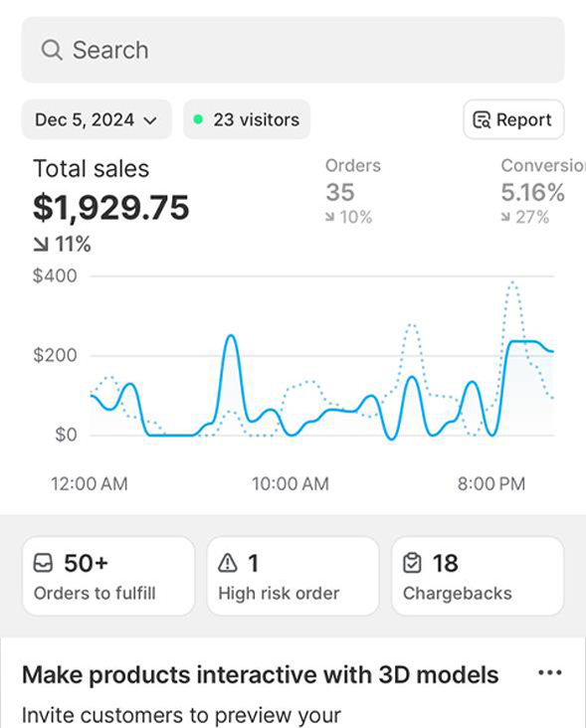Open the 18 Chargebacks card

pyautogui.click(x=478, y=576)
